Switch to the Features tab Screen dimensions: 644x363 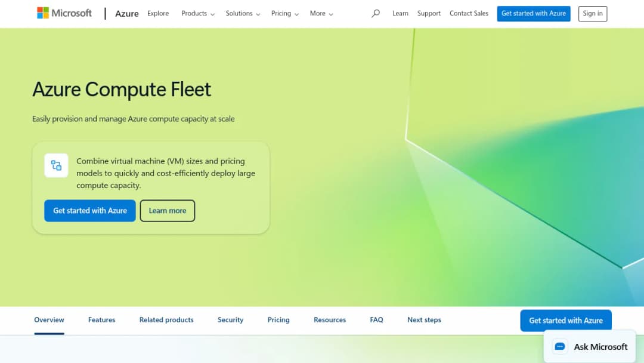pos(101,320)
